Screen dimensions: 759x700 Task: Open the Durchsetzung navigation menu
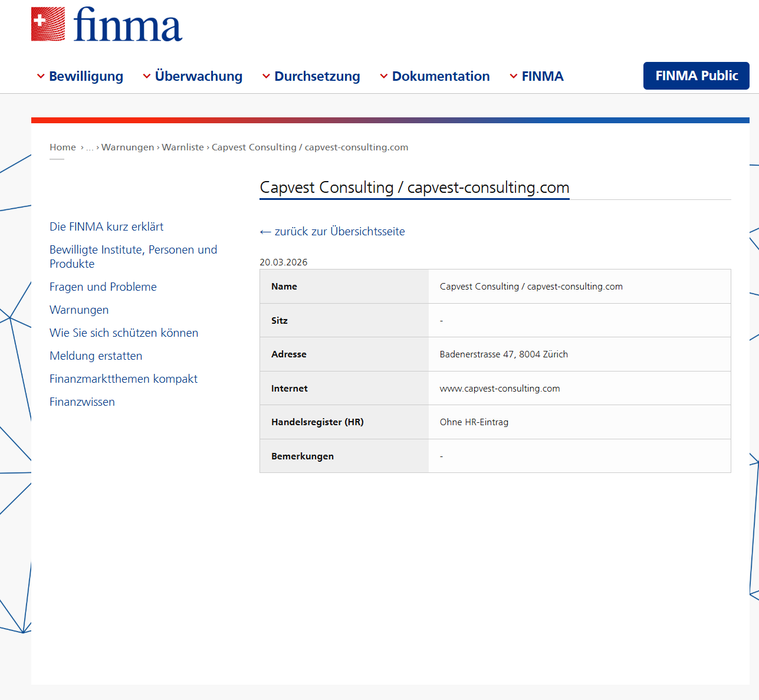(317, 76)
